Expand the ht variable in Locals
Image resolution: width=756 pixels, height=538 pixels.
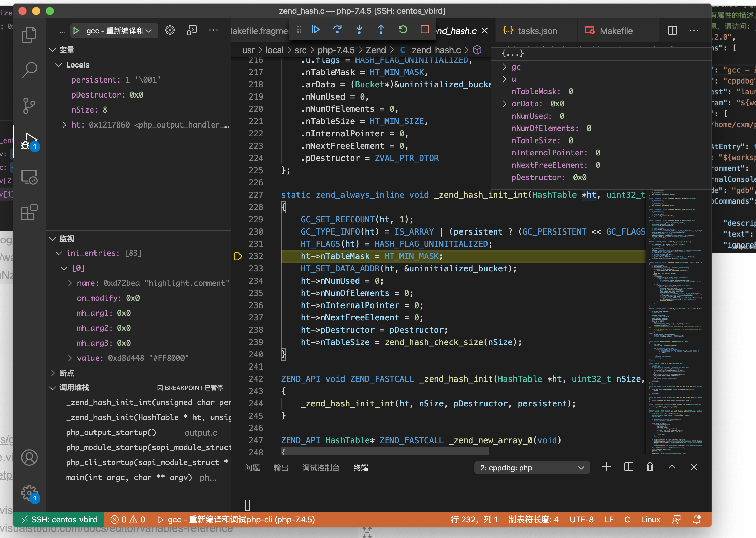[x=64, y=125]
